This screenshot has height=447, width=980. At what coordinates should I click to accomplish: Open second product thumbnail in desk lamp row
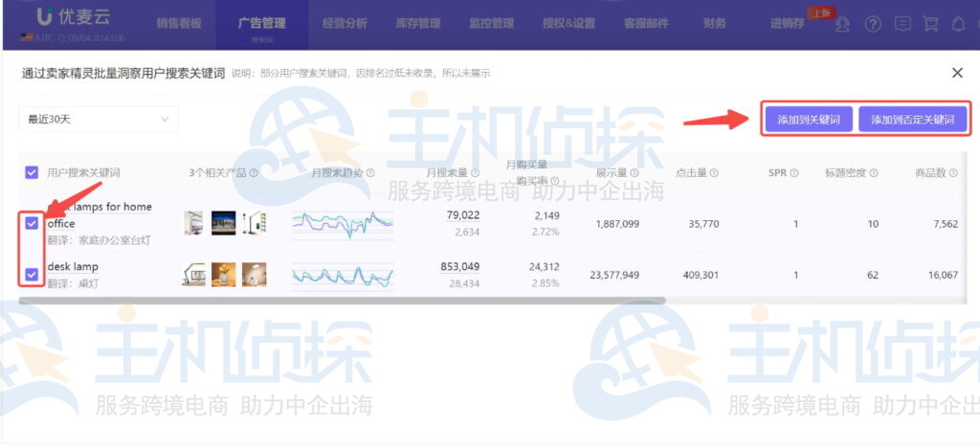pos(224,275)
